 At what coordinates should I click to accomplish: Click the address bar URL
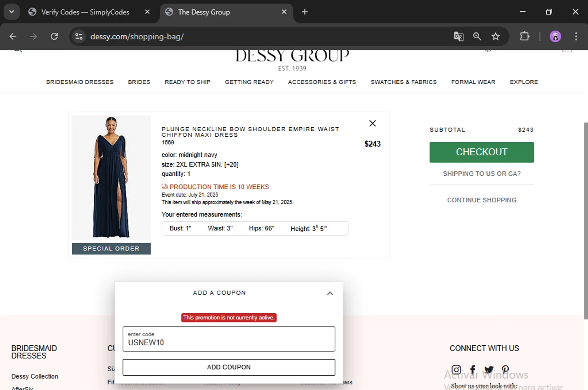tap(137, 36)
